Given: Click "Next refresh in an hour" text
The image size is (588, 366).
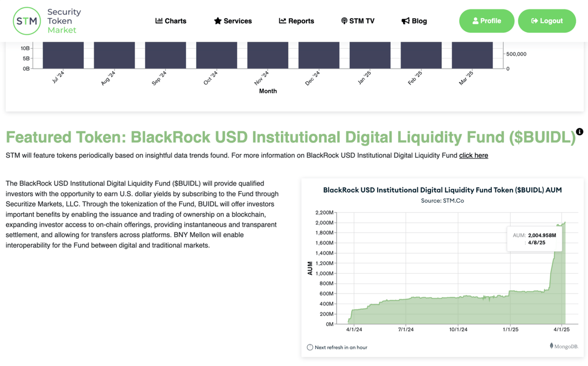Looking at the screenshot, I should [341, 347].
